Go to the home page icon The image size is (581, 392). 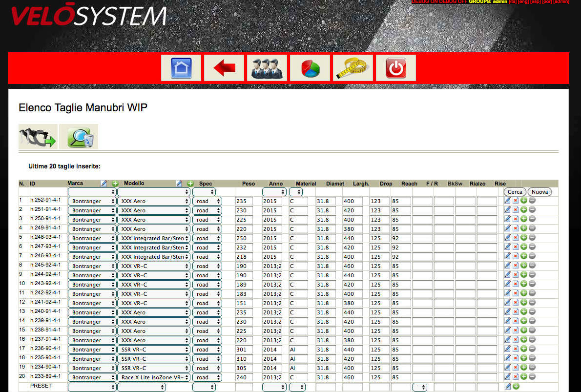(x=181, y=68)
